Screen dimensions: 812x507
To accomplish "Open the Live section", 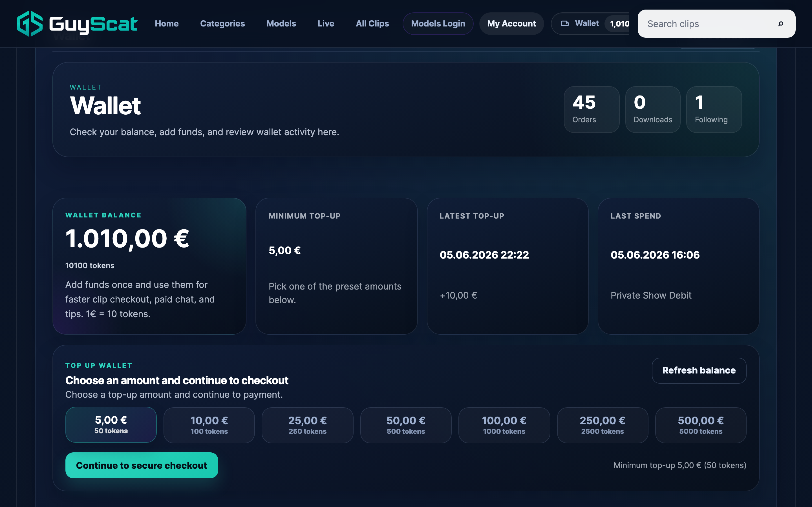I will 326,23.
